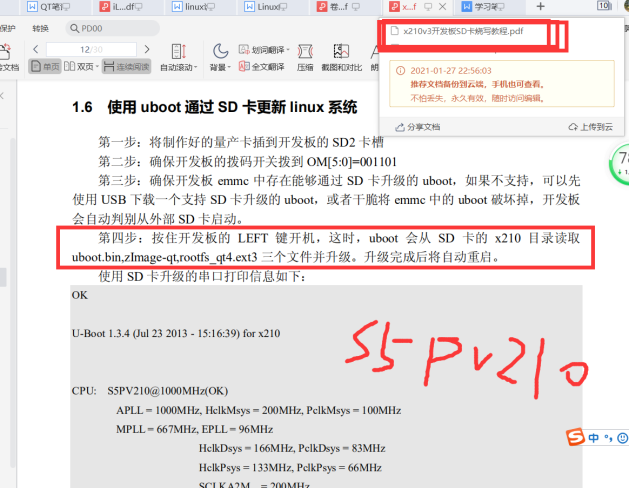Go to the previous page arrow

pos(36,49)
